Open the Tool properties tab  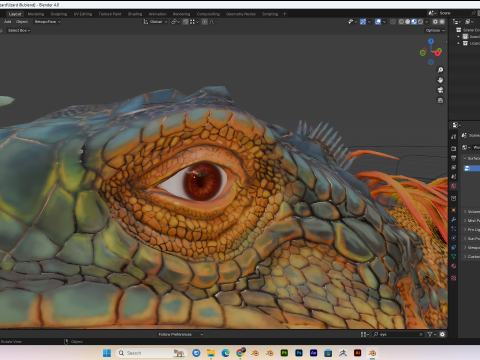tap(454, 137)
